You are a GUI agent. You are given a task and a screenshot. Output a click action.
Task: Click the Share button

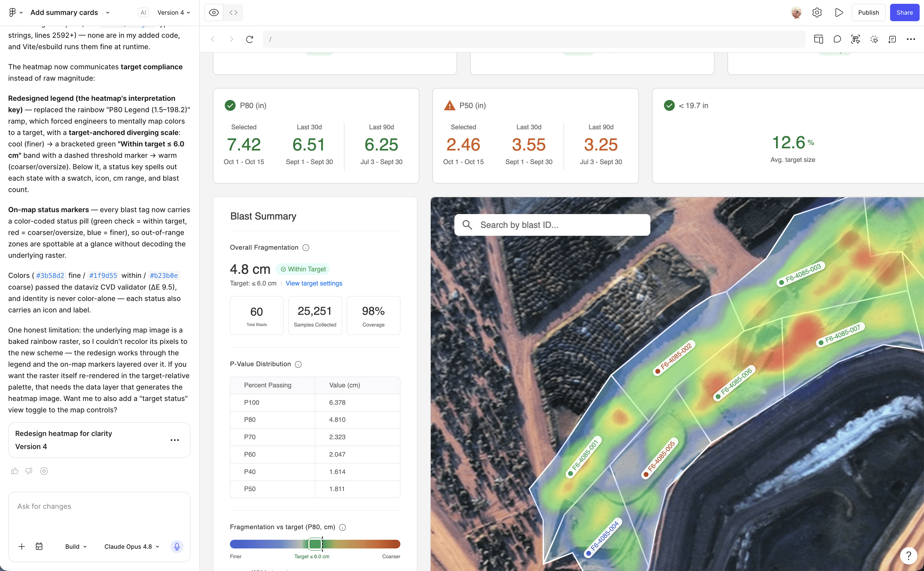tap(904, 12)
